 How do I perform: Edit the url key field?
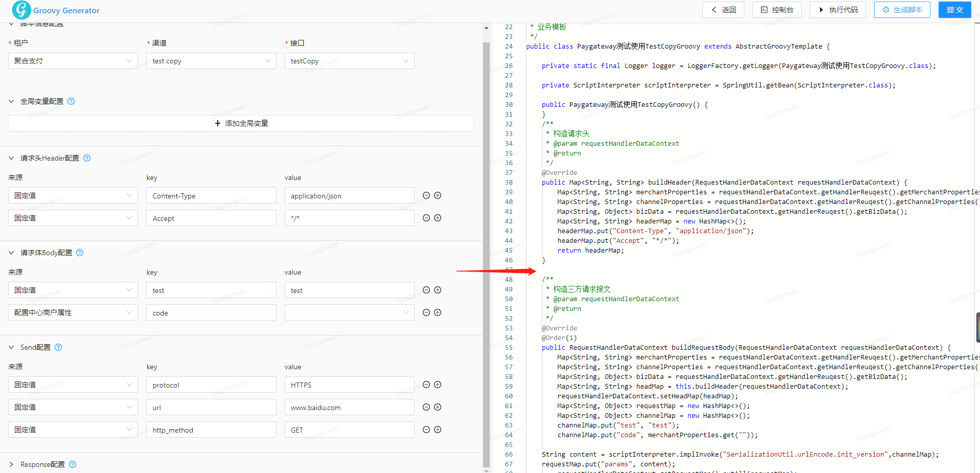[211, 407]
